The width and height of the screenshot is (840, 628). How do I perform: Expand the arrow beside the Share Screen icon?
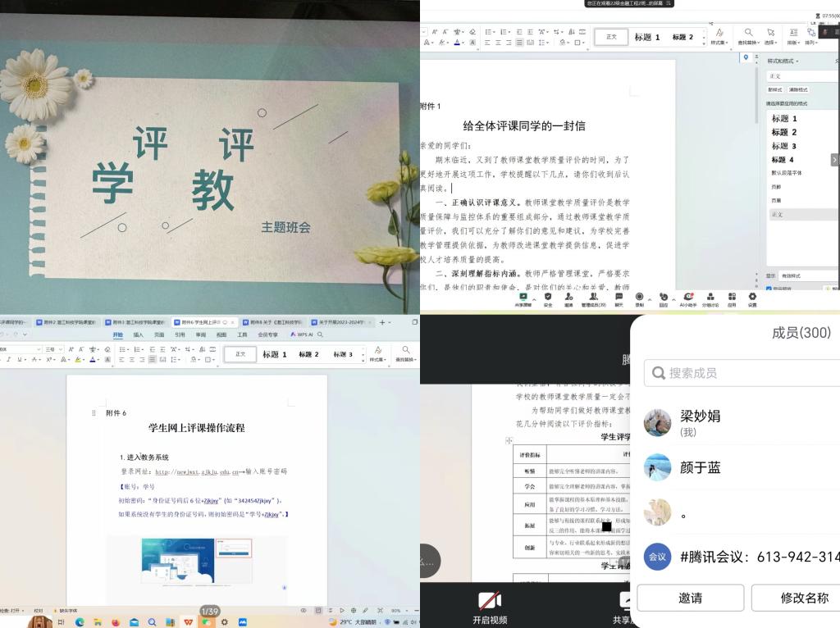click(x=534, y=300)
